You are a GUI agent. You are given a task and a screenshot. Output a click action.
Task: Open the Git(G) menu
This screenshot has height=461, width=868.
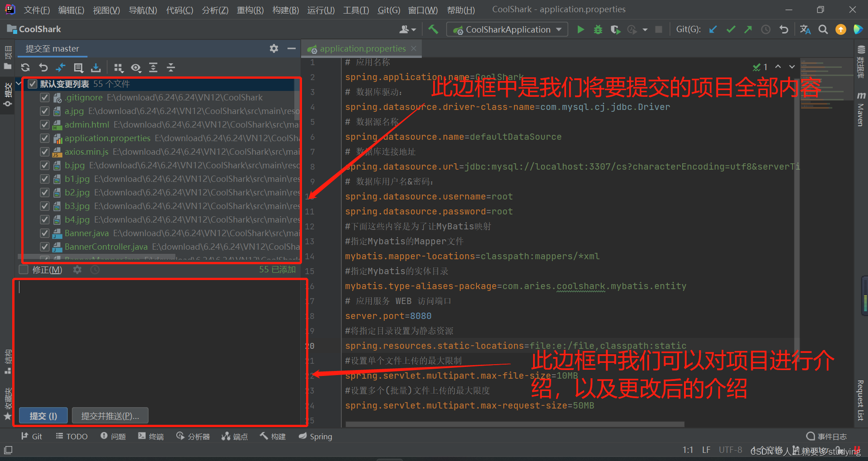coord(389,10)
